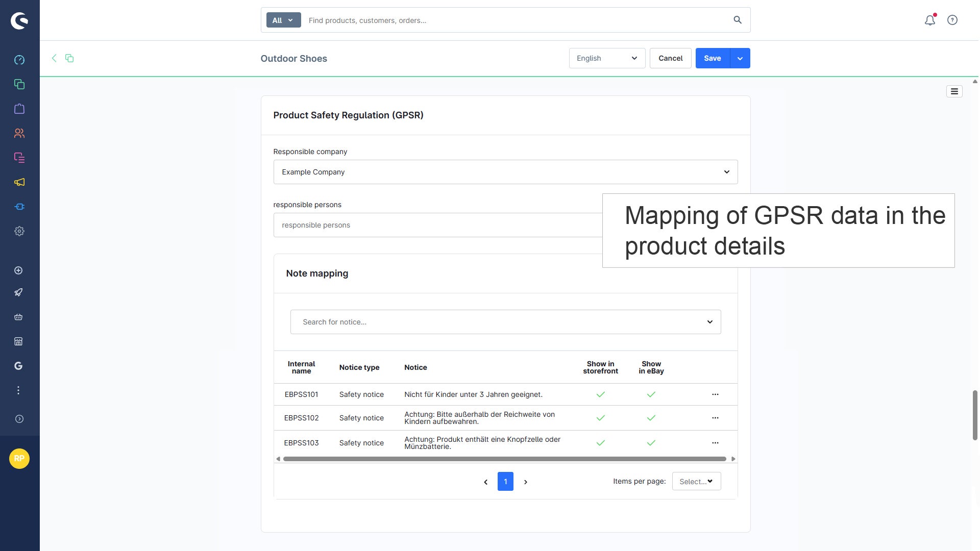This screenshot has width=980, height=551.
Task: Open row actions menu for EBPSS102
Action: point(715,418)
